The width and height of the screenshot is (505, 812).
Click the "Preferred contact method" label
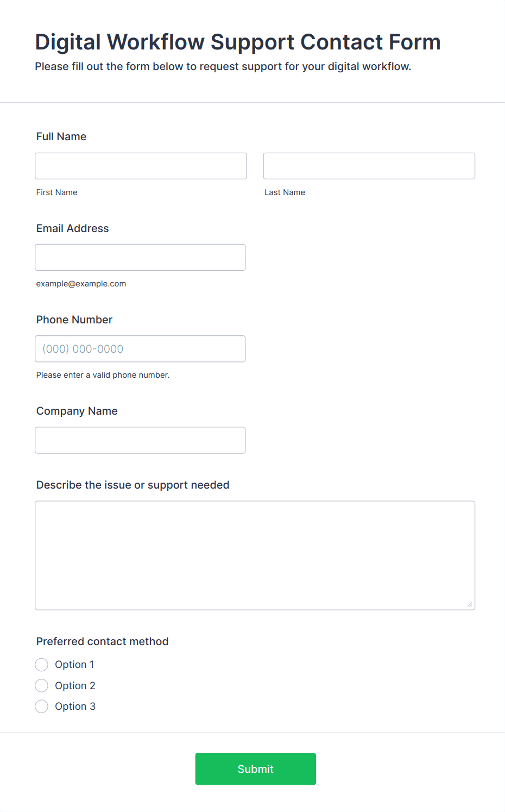click(x=103, y=641)
